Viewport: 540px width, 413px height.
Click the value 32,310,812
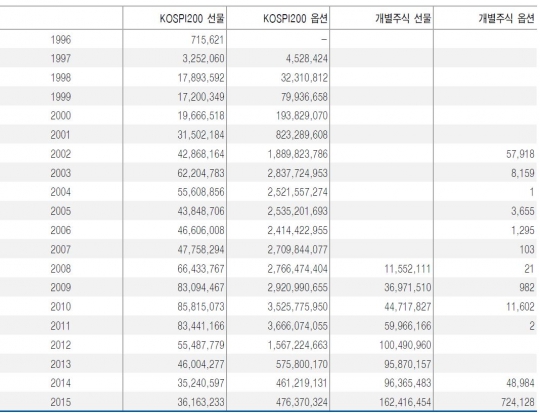tap(304, 78)
